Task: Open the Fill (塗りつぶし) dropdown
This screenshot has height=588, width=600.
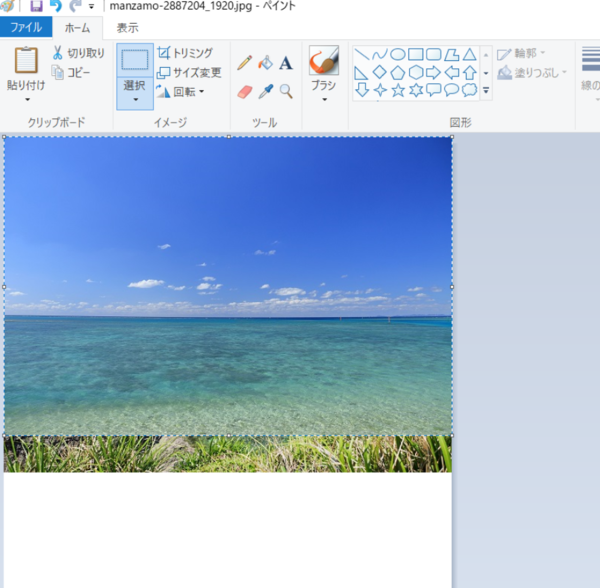Action: [532, 73]
